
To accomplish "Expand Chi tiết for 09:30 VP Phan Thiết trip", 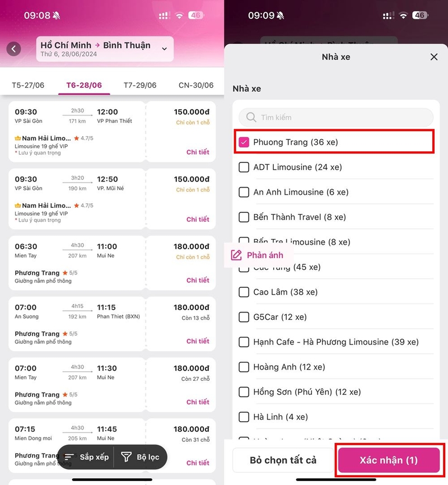I will pyautogui.click(x=198, y=152).
